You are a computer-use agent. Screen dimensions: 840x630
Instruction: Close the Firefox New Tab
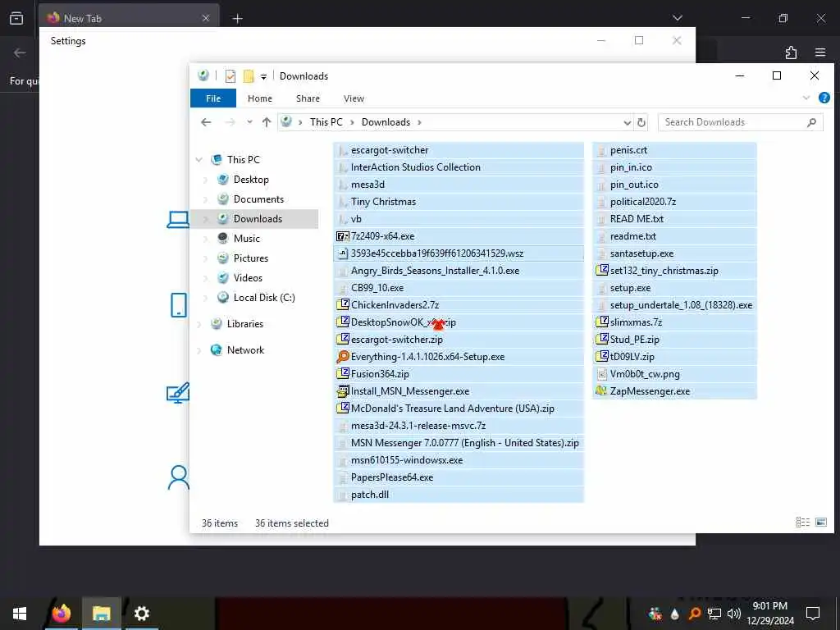tap(206, 18)
